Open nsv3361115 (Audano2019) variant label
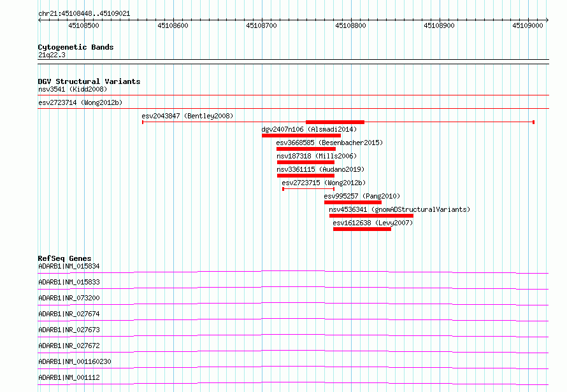The height and width of the screenshot is (392, 567). (x=320, y=169)
